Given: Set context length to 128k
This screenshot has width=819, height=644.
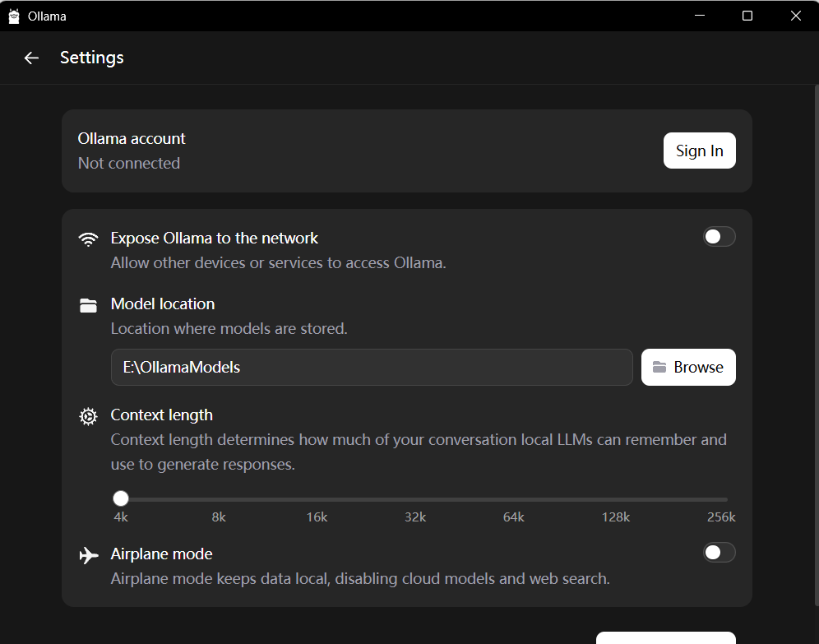Looking at the screenshot, I should (616, 517).
